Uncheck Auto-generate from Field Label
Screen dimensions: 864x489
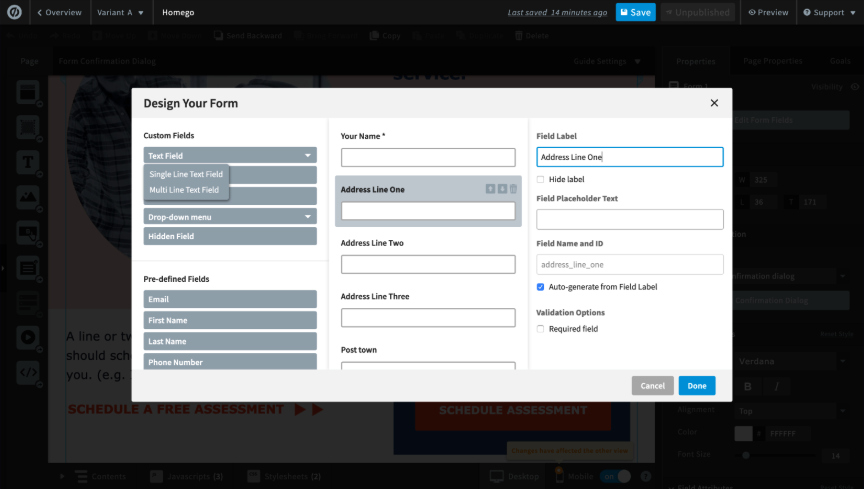coord(541,287)
